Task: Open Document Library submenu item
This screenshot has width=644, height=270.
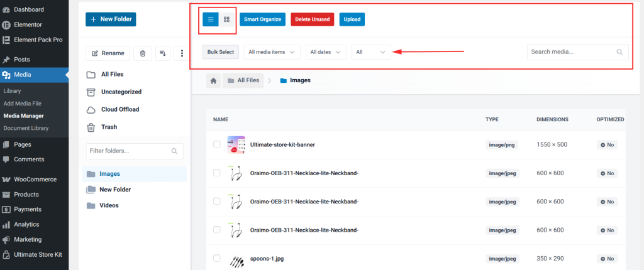Action: [x=26, y=128]
